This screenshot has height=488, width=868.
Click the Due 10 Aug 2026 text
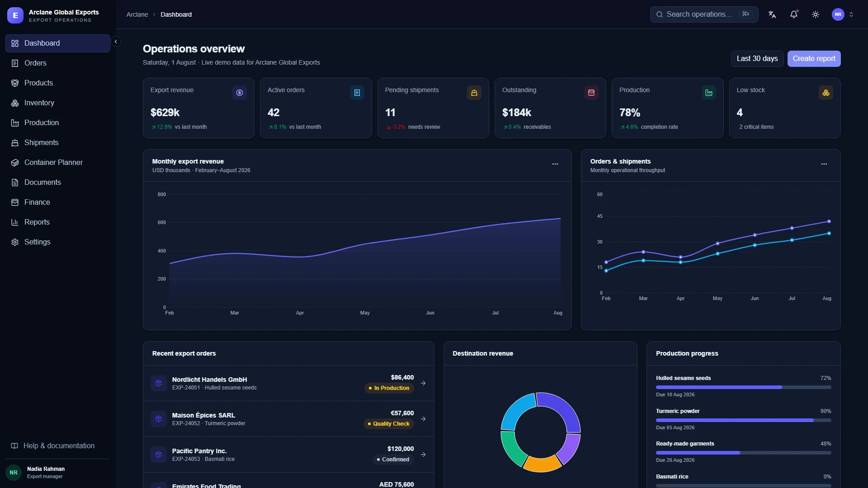[675, 395]
